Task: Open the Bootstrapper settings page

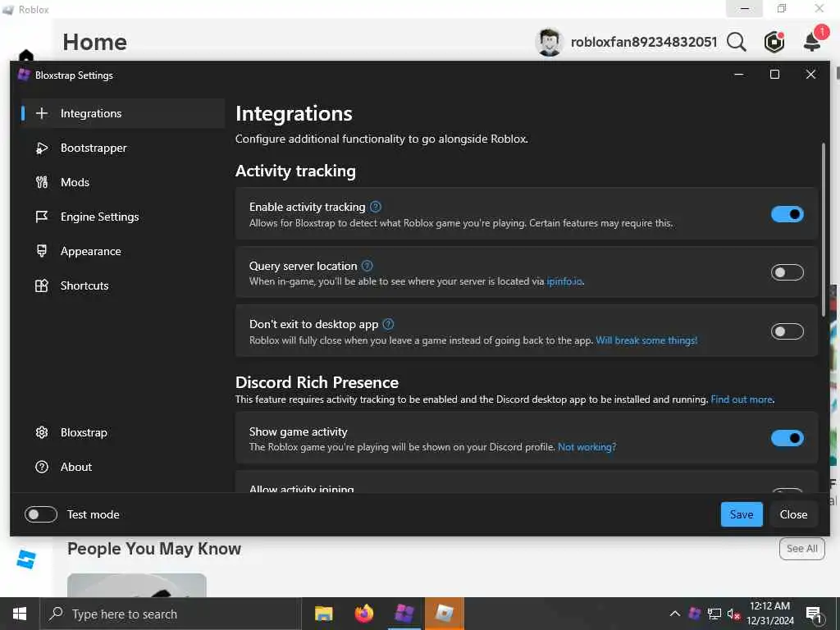Action: [122, 148]
